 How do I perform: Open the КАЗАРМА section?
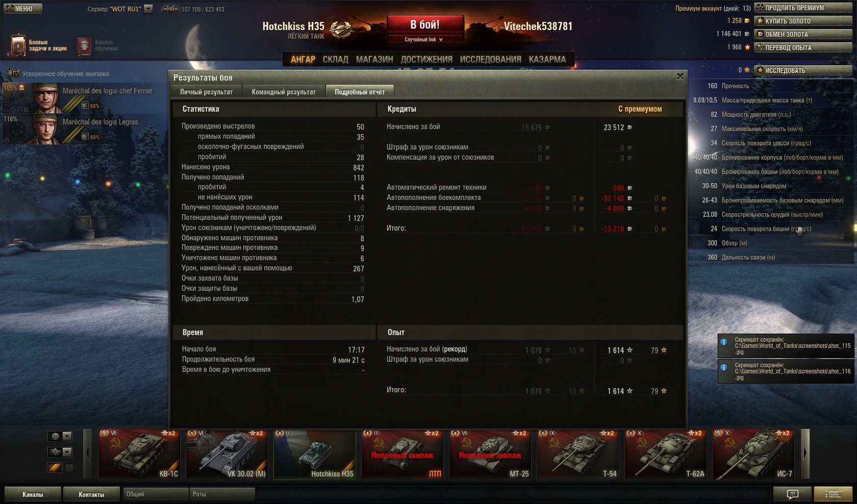click(x=547, y=59)
